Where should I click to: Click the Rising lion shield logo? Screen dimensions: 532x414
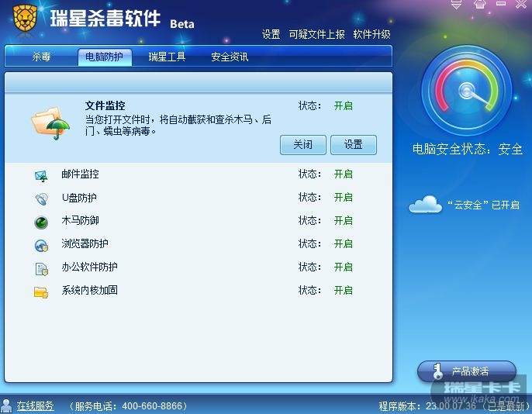coord(25,18)
